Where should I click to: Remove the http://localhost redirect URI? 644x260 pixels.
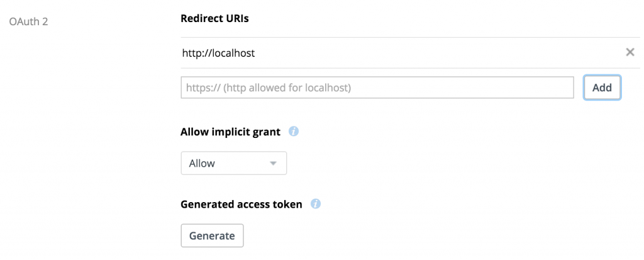(630, 52)
